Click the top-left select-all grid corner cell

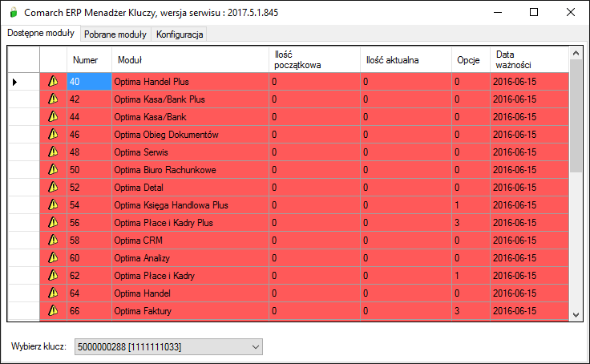point(24,60)
